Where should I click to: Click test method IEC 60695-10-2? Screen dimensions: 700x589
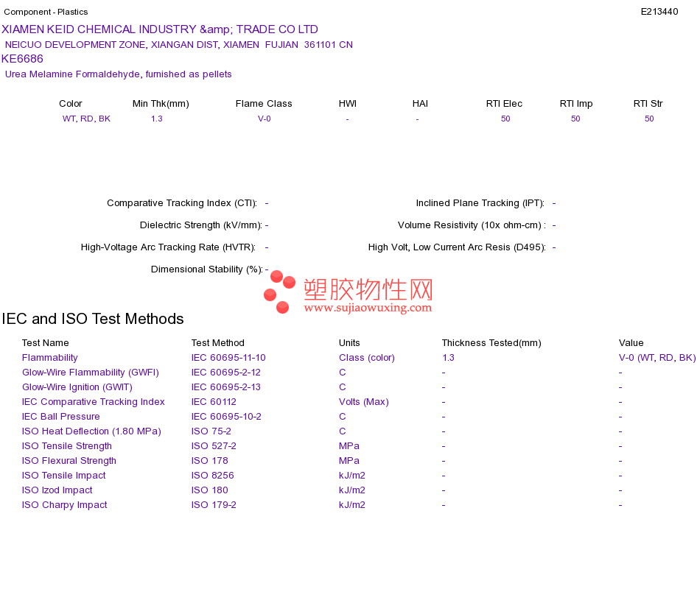point(226,417)
